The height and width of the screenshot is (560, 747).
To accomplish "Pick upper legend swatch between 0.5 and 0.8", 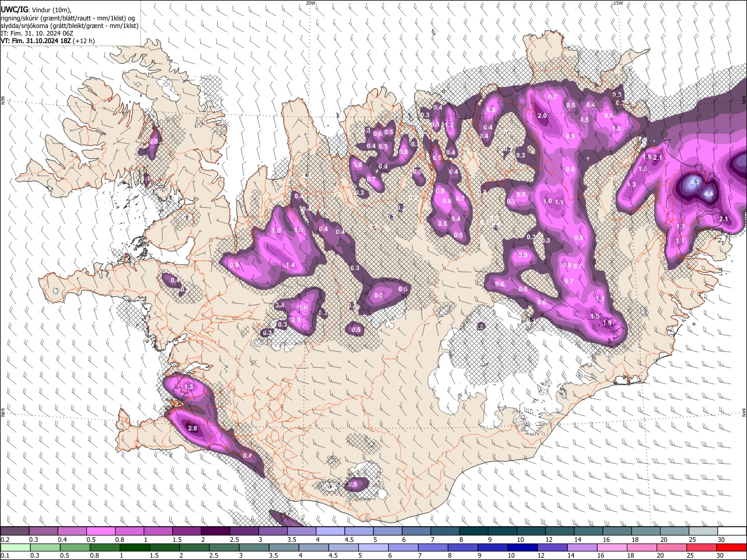I will click(100, 531).
